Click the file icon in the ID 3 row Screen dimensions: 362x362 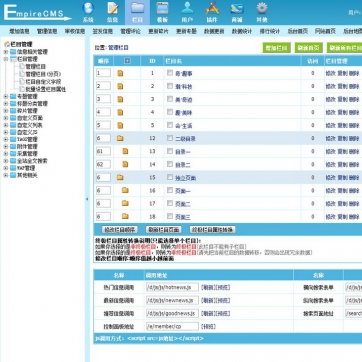click(120, 99)
